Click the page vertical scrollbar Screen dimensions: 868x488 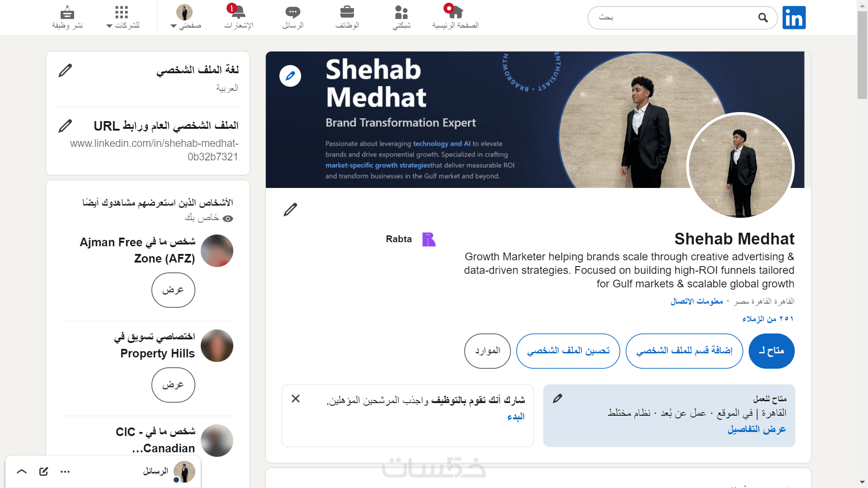(862, 244)
